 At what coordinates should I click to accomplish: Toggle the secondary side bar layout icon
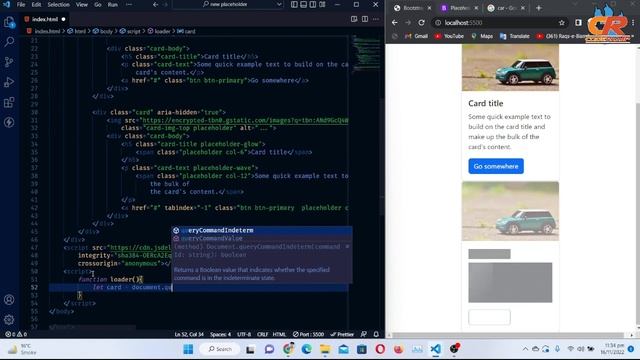(x=313, y=4)
